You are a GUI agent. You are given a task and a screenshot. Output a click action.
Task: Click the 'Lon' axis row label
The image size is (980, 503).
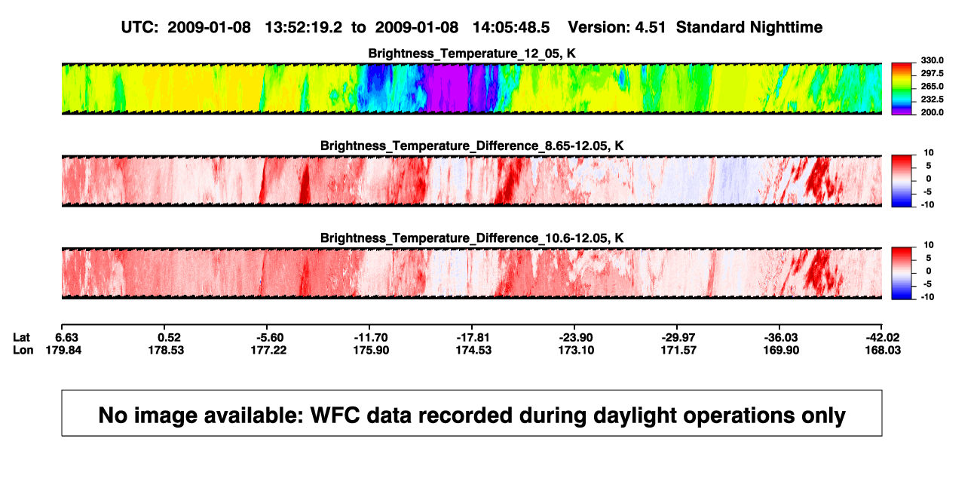click(x=23, y=350)
